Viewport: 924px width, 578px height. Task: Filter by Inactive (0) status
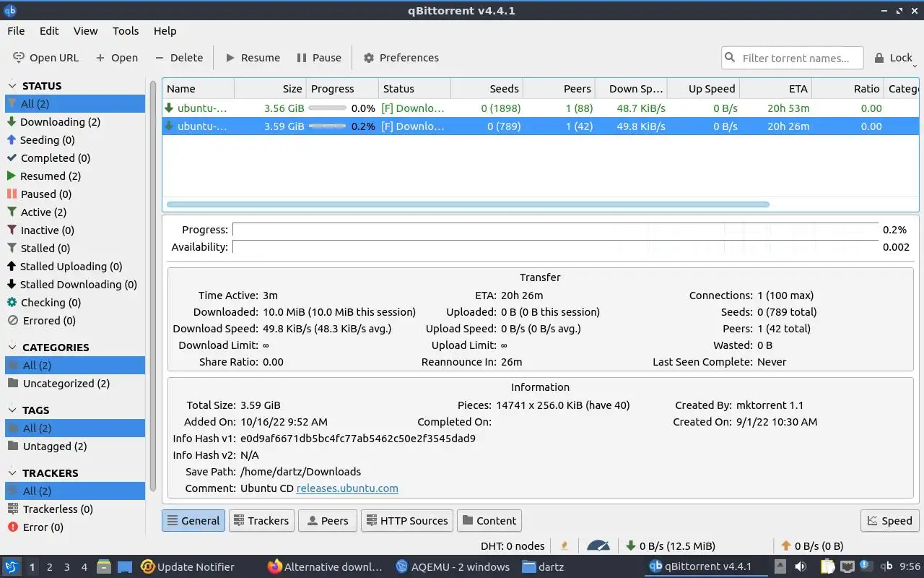[x=75, y=230]
